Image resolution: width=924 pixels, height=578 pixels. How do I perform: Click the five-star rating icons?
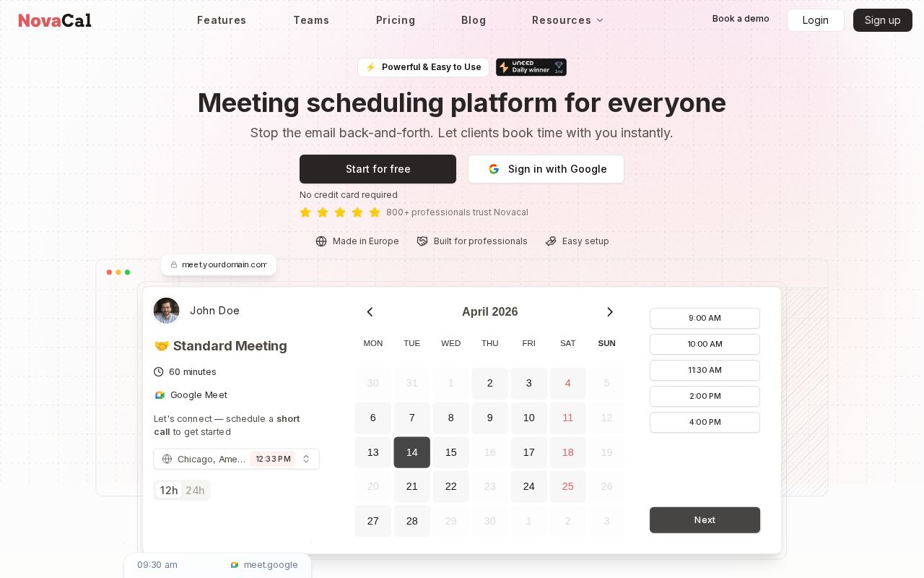[339, 212]
